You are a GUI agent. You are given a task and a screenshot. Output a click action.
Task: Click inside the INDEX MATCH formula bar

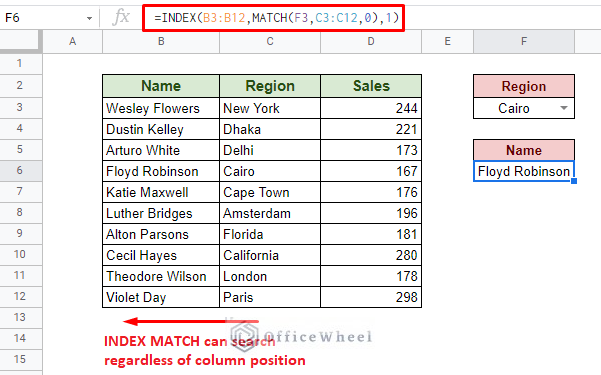(x=273, y=18)
